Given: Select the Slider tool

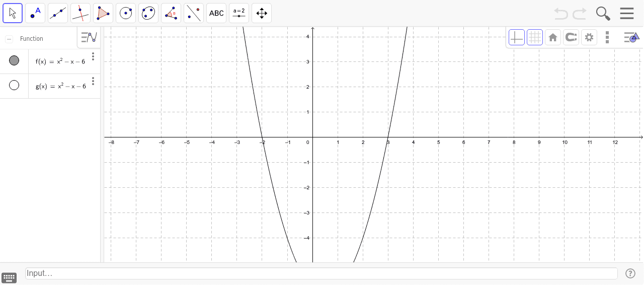Looking at the screenshot, I should coord(239,13).
